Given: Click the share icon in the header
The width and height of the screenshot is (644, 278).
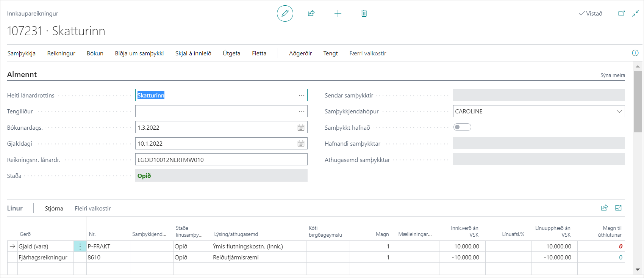Looking at the screenshot, I should click(x=311, y=14).
